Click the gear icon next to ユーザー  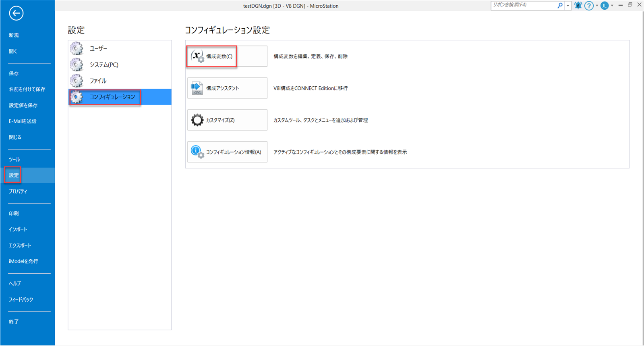coord(77,48)
